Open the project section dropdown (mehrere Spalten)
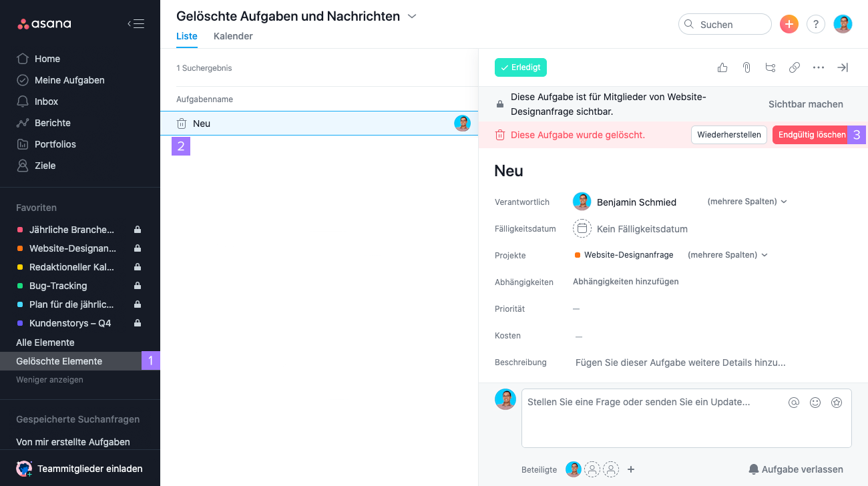Viewport: 868px width, 486px height. coord(728,255)
